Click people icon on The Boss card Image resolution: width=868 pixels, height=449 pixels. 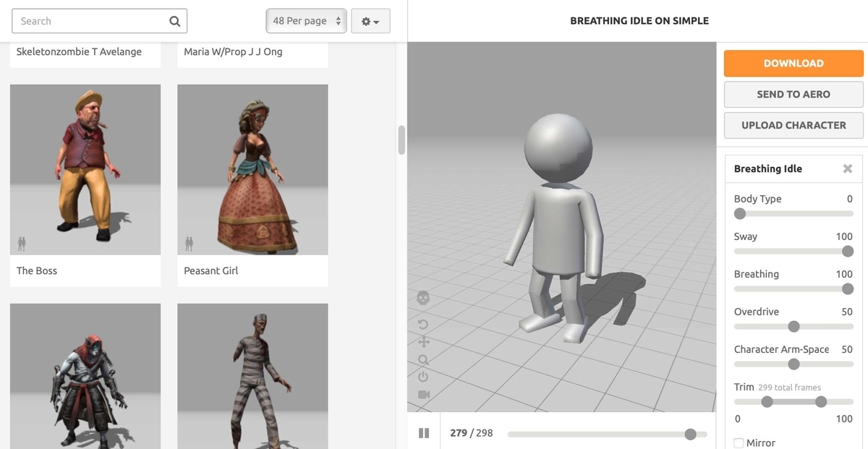coord(22,244)
